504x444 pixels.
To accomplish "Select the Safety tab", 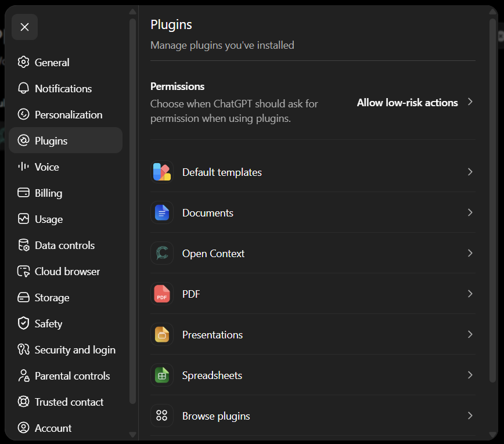I will point(66,323).
